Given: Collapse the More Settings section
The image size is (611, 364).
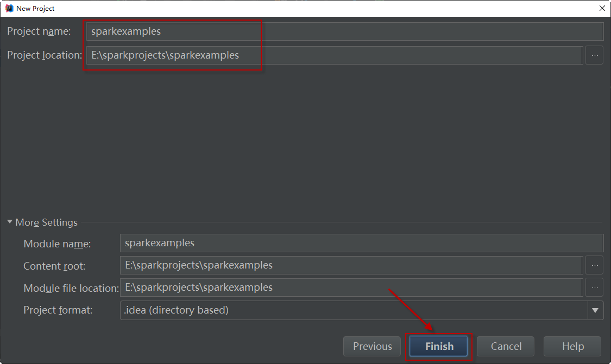Looking at the screenshot, I should point(10,222).
